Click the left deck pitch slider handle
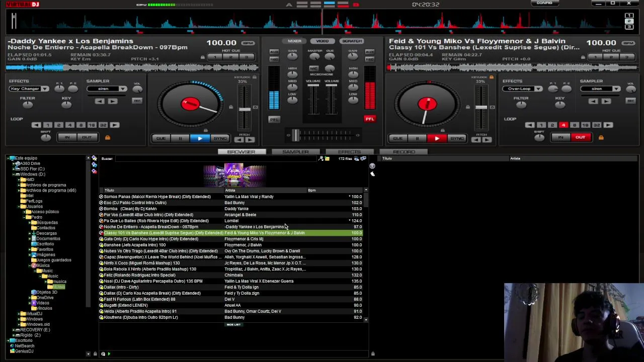The image size is (644, 362). coord(245,109)
